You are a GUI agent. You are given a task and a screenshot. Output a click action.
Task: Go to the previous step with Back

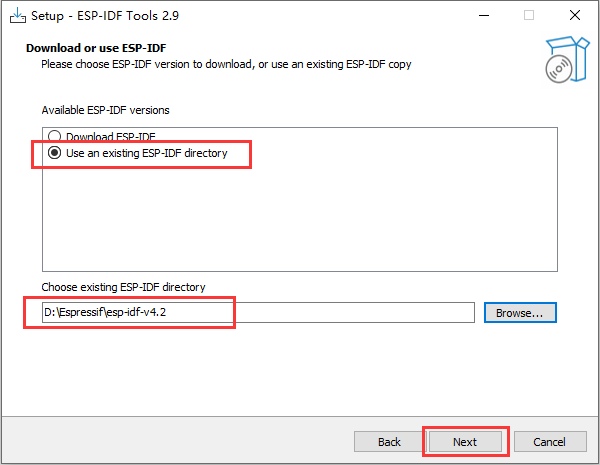coord(389,442)
